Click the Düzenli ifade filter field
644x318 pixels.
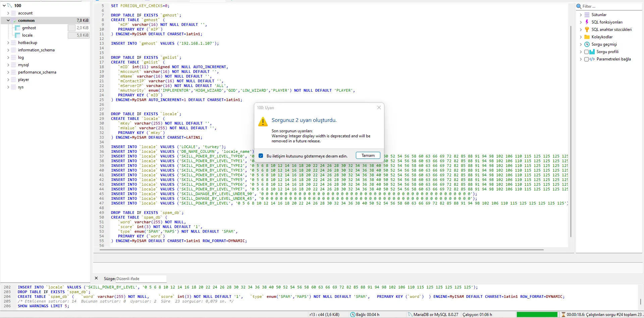click(x=141, y=279)
